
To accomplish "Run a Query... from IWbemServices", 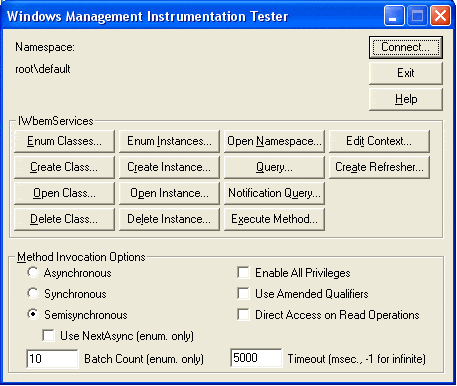I will [274, 167].
